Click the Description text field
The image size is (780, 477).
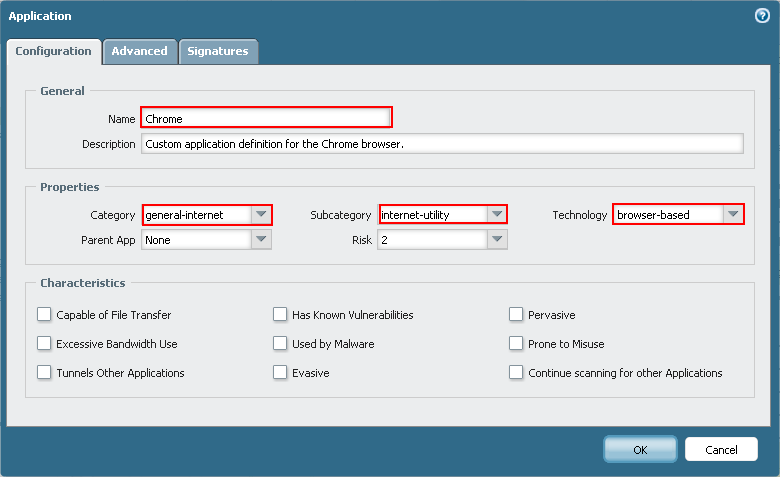coord(442,144)
